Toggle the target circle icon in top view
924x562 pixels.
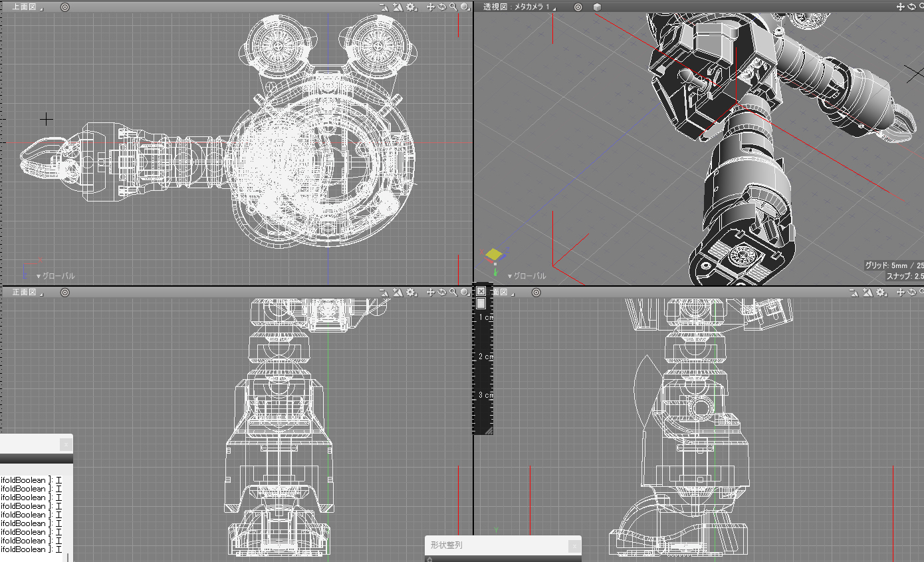[x=64, y=7]
